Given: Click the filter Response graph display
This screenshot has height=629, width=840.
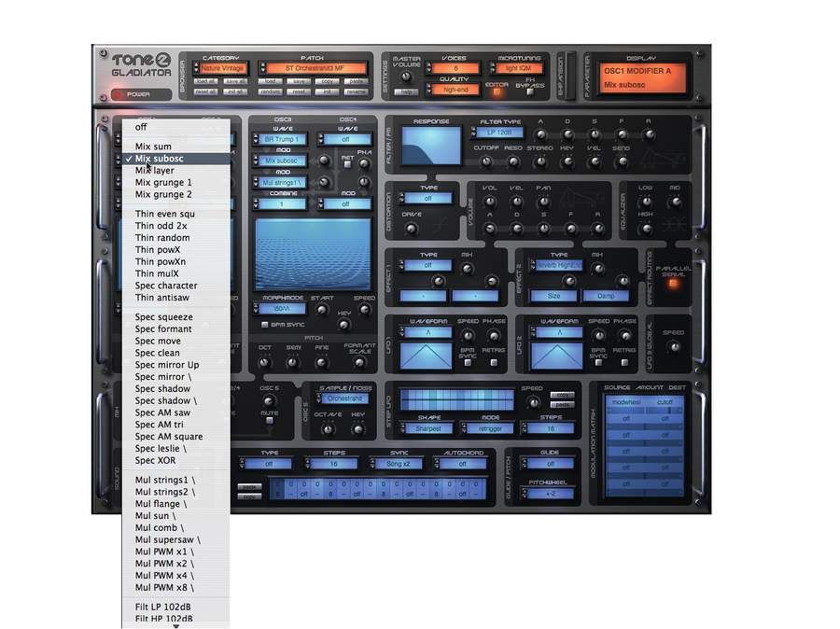Looking at the screenshot, I should [x=431, y=146].
